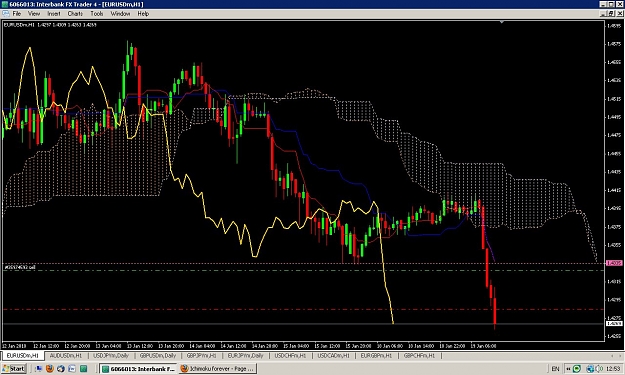Click the volume speaker tray icon

[x=599, y=369]
